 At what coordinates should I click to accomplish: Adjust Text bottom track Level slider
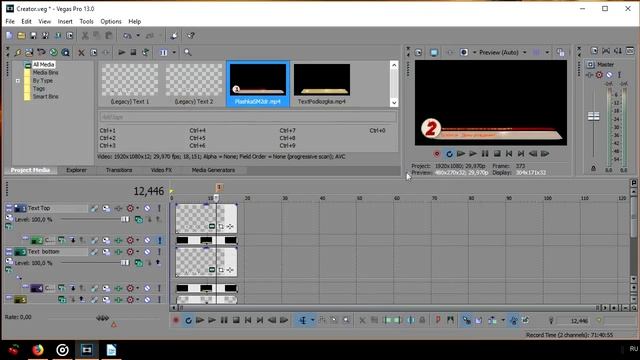(x=125, y=263)
